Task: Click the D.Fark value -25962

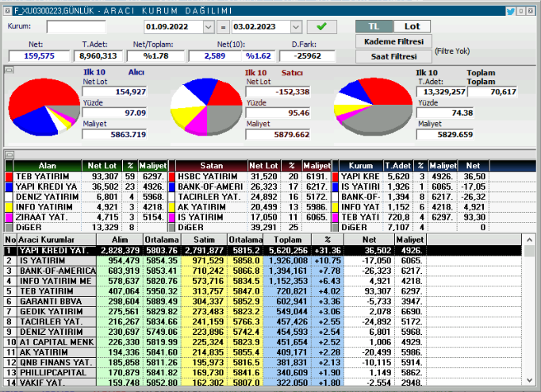Action: pyautogui.click(x=307, y=56)
